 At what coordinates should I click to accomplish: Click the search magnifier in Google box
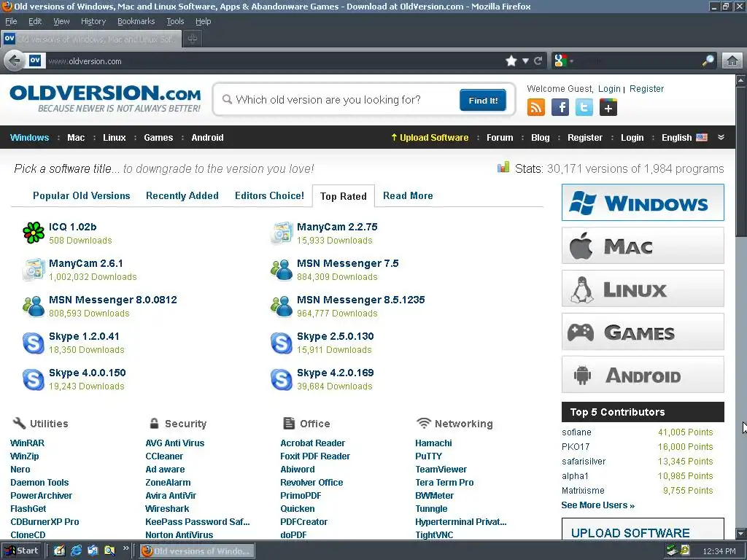[x=708, y=61]
